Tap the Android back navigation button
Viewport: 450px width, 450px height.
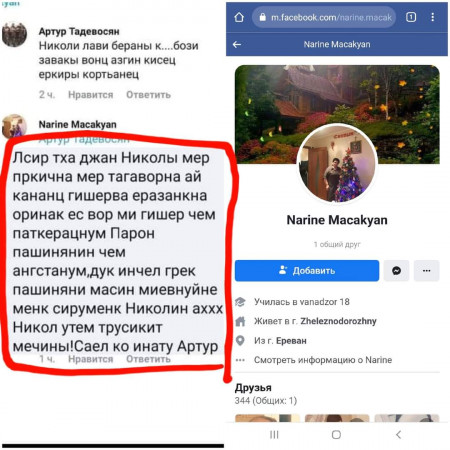tap(398, 435)
